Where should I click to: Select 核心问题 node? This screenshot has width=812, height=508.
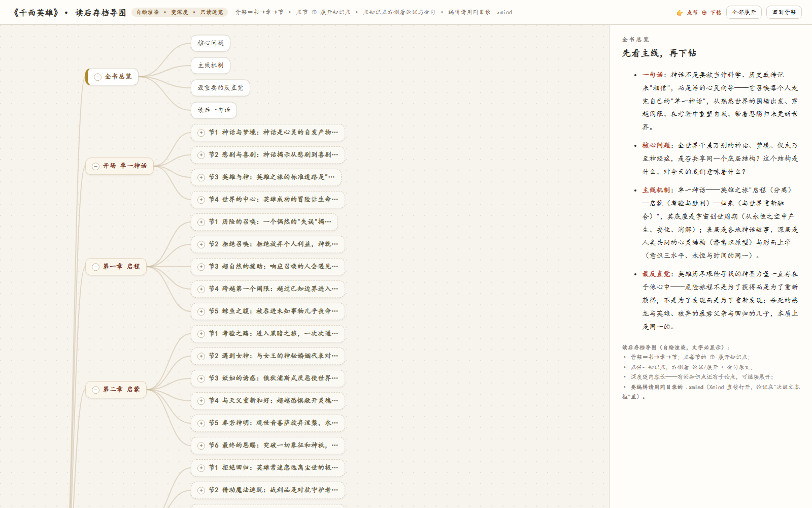tap(211, 43)
